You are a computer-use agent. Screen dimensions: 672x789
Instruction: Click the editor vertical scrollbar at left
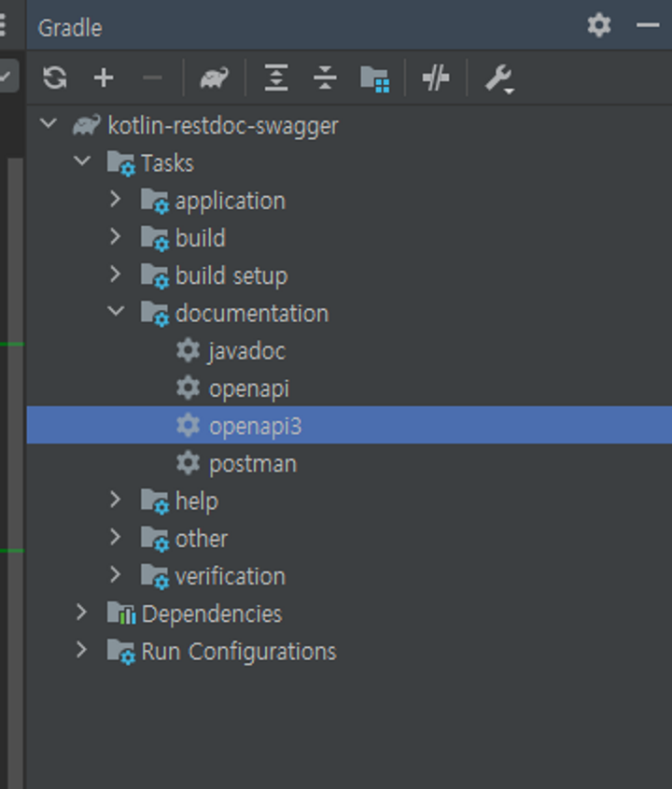click(15, 473)
